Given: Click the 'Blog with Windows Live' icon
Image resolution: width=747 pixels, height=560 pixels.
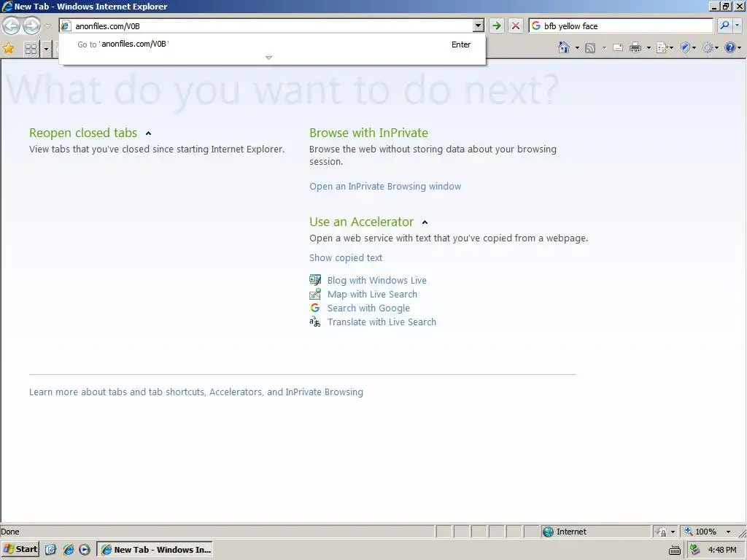Looking at the screenshot, I should coord(315,280).
